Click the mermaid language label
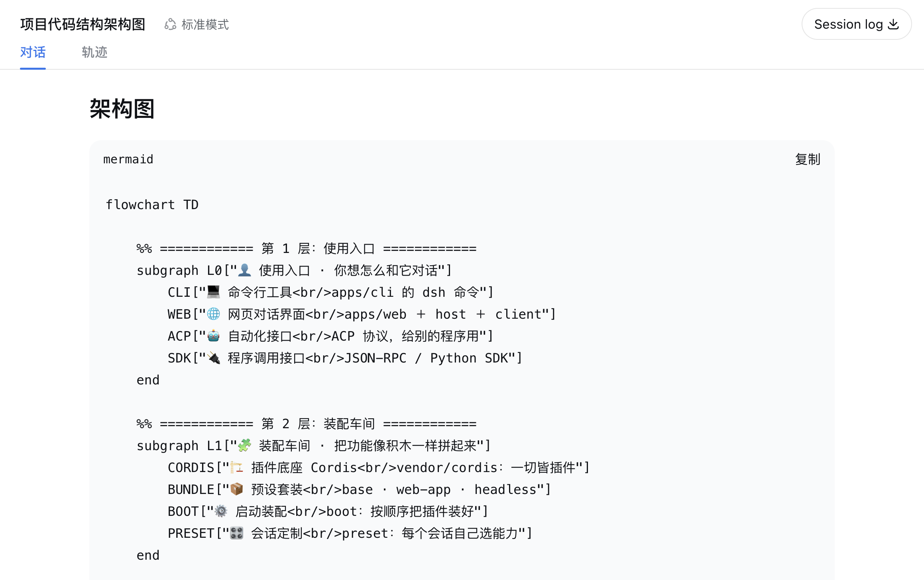The height and width of the screenshot is (580, 924). [x=128, y=159]
